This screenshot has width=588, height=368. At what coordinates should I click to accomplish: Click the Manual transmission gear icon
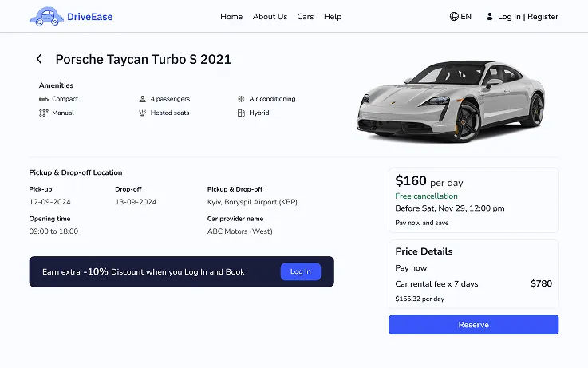tap(44, 113)
